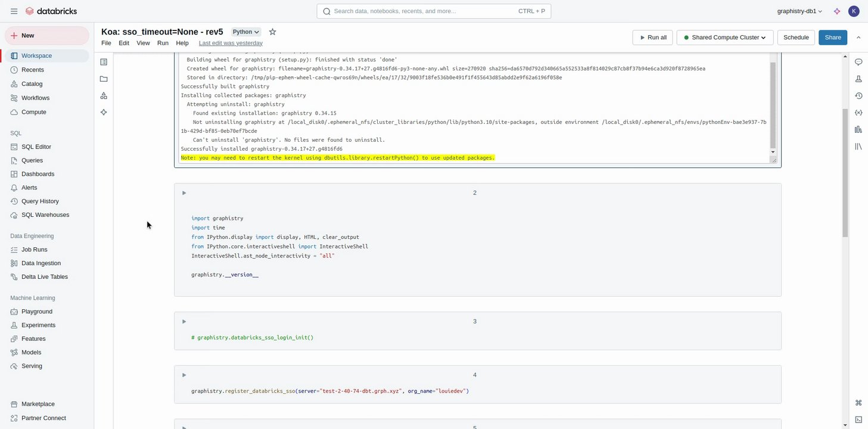Open the MLflow experiments flask icon

coord(858,79)
